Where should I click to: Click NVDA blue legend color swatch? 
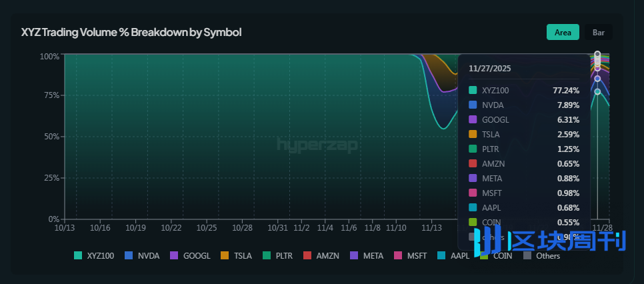coord(128,255)
